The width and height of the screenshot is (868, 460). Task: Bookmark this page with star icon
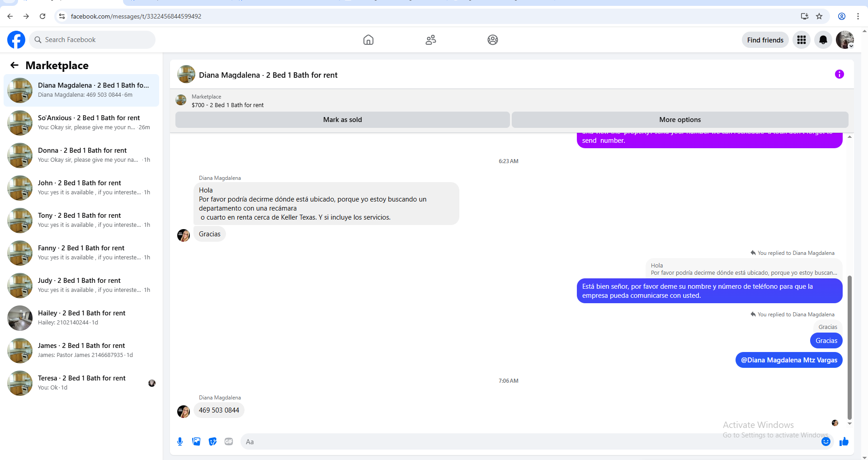819,16
